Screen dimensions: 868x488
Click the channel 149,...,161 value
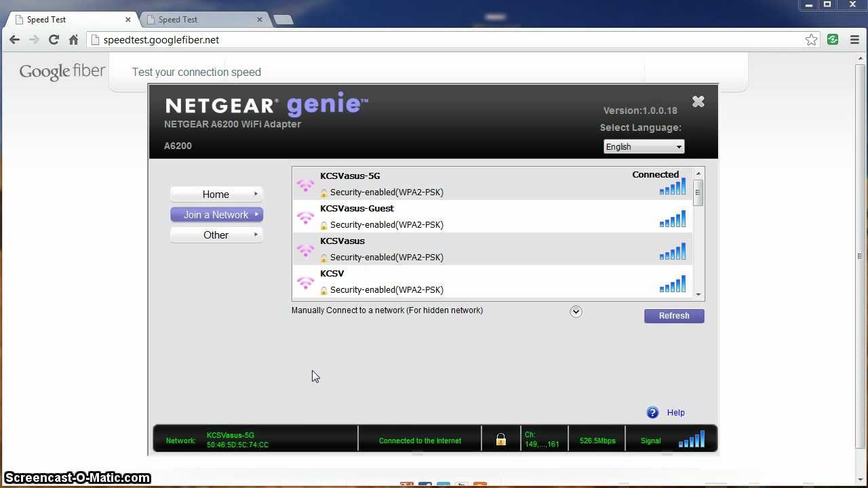click(542, 445)
